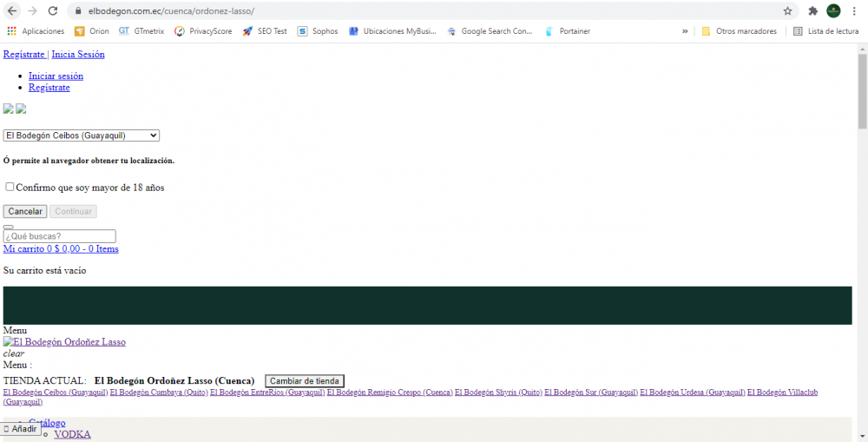Click the Regístrate bullet list link
Screen dimensions: 868x442
pos(49,88)
